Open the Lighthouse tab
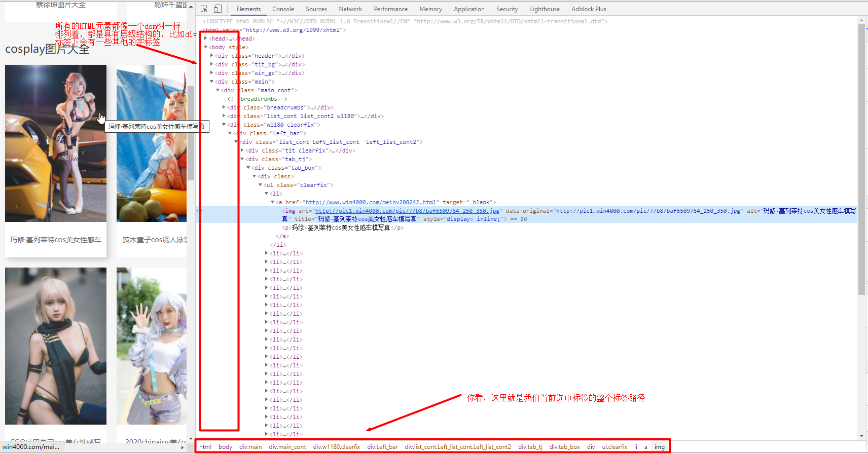This screenshot has height=454, width=868. point(545,9)
